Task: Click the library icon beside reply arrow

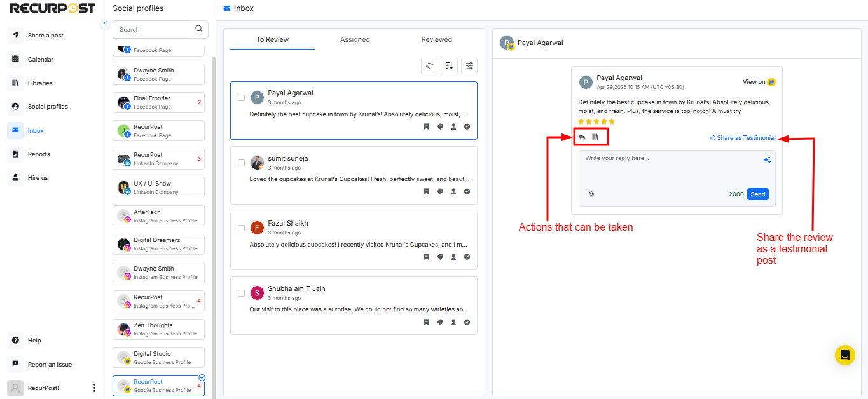Action: 596,137
